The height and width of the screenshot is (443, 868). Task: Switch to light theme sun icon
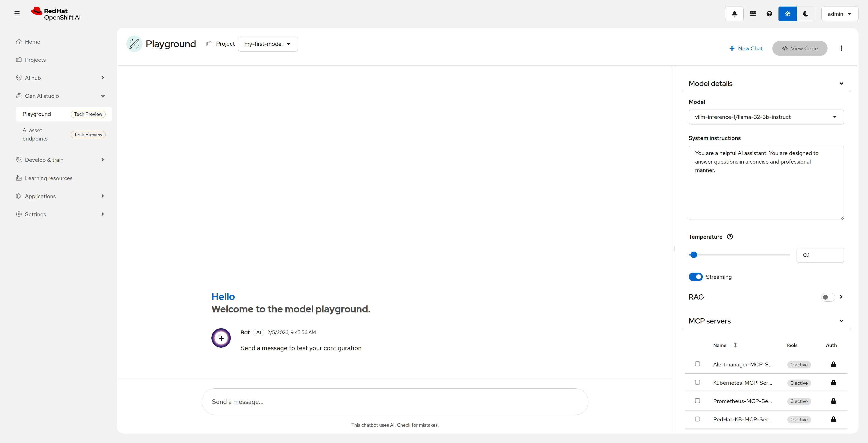pyautogui.click(x=788, y=14)
